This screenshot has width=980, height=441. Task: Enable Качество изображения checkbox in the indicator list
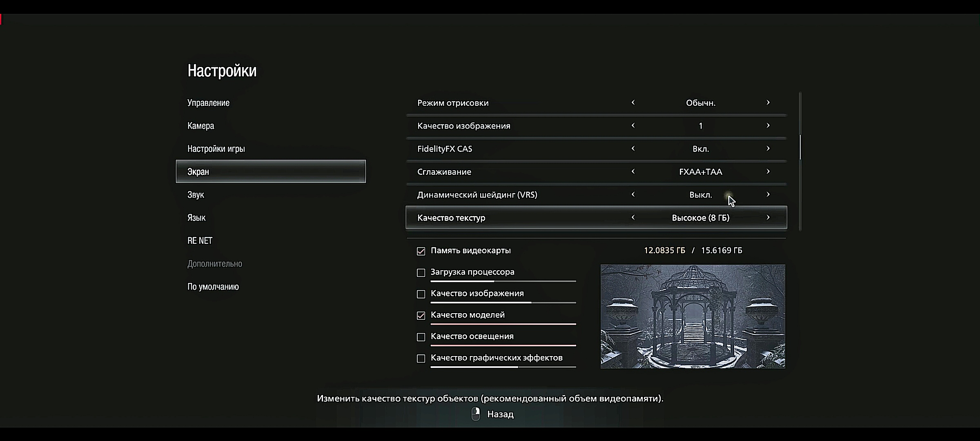point(421,294)
